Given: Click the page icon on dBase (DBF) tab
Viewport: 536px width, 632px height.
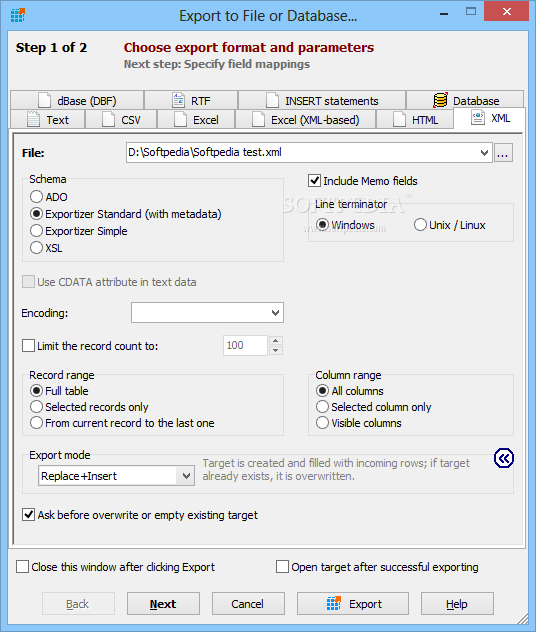Looking at the screenshot, I should click(x=45, y=100).
